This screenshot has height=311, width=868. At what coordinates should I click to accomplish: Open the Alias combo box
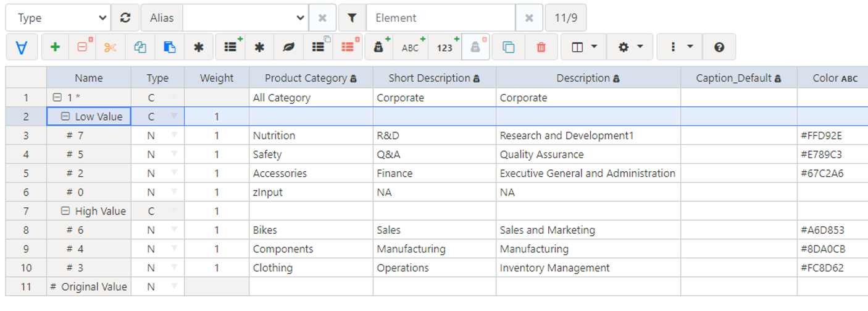[245, 18]
